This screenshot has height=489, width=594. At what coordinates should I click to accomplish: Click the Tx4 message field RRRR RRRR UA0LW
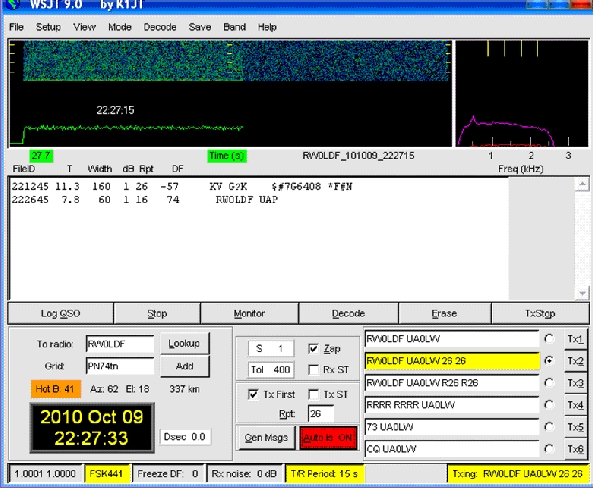tap(452, 405)
